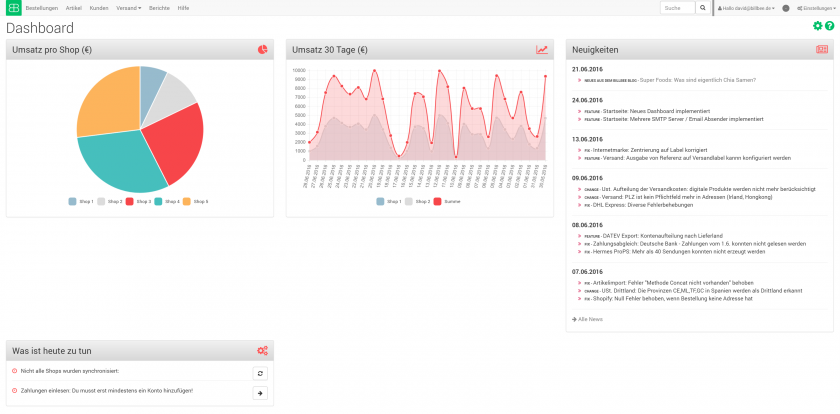840x414 pixels.
Task: Click news item DHL Express: Diverse Fehlerbehebungen
Action: click(643, 205)
